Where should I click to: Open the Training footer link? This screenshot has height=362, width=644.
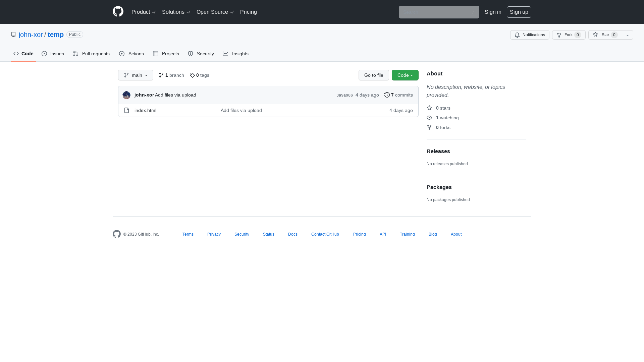[407, 234]
